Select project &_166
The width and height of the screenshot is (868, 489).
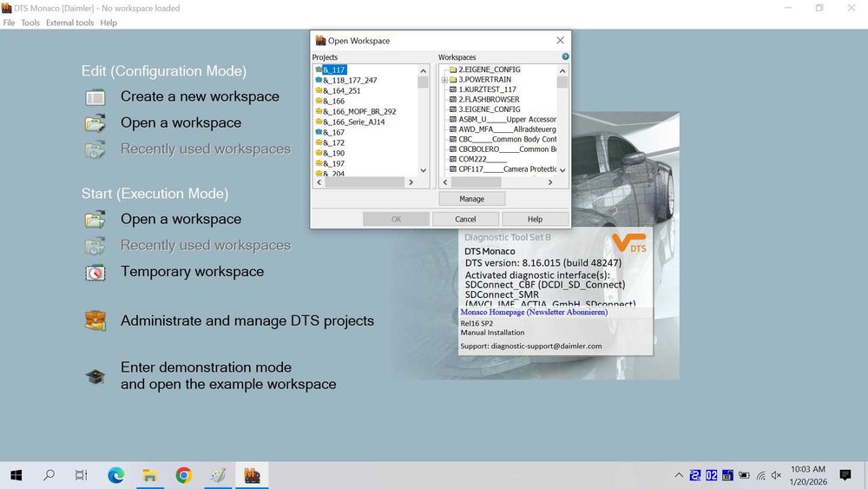334,101
